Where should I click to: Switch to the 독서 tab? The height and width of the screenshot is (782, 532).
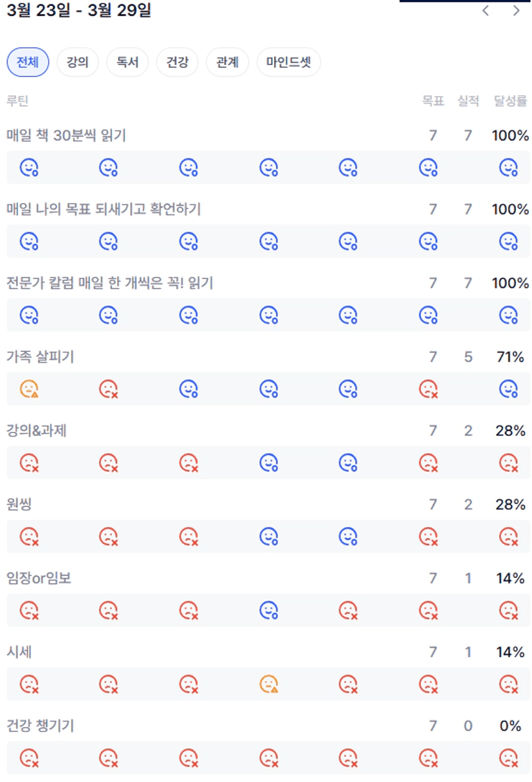[x=127, y=62]
